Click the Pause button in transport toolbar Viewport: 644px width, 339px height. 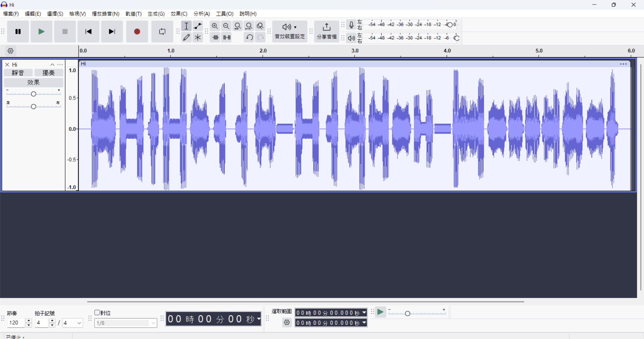[x=18, y=32]
